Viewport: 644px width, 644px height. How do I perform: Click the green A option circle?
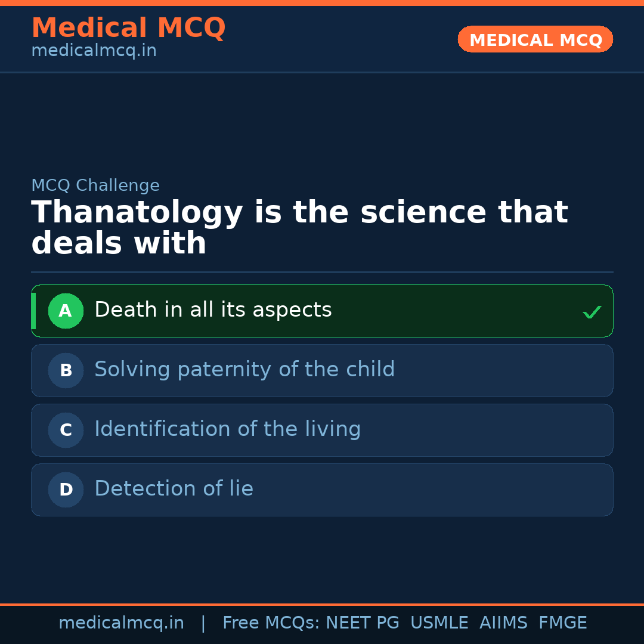66,311
